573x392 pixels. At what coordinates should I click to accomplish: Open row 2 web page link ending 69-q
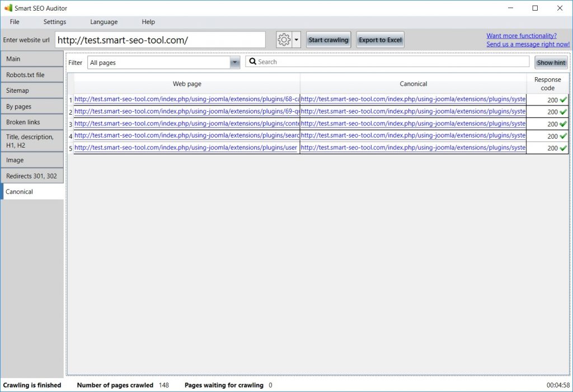(187, 111)
